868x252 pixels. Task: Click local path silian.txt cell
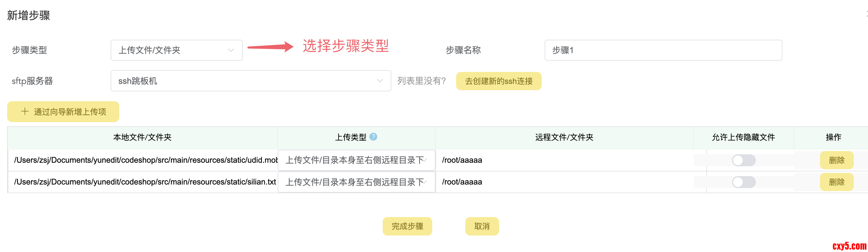[x=145, y=182]
